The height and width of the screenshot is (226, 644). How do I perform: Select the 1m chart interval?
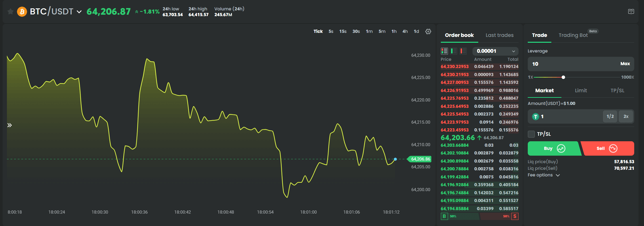(x=369, y=31)
